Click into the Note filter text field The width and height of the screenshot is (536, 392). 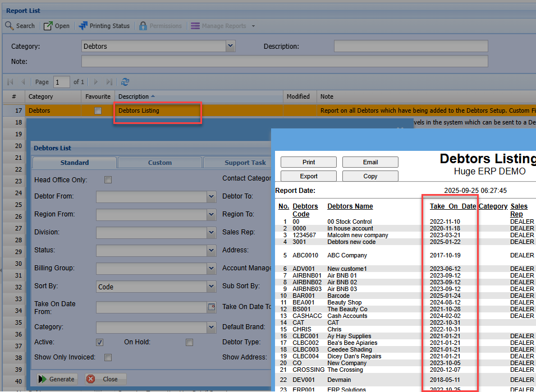pos(284,61)
